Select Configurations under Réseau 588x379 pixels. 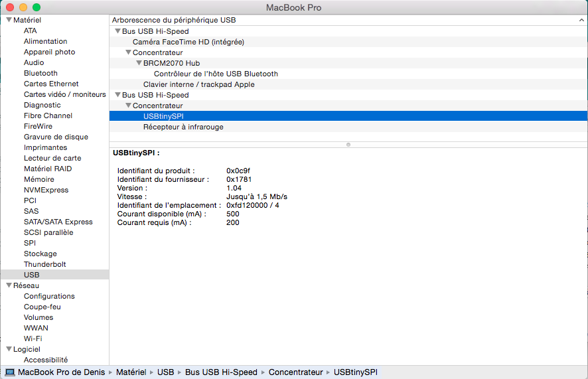coord(49,296)
